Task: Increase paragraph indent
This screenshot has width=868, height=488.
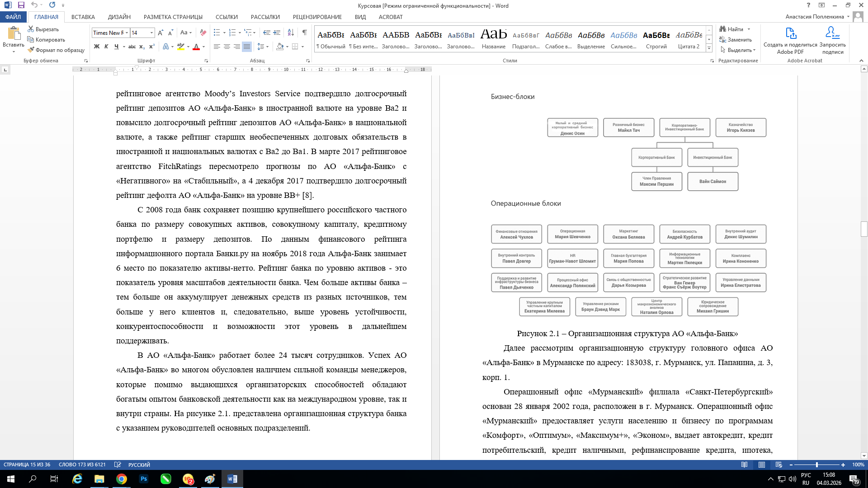Action: point(277,33)
